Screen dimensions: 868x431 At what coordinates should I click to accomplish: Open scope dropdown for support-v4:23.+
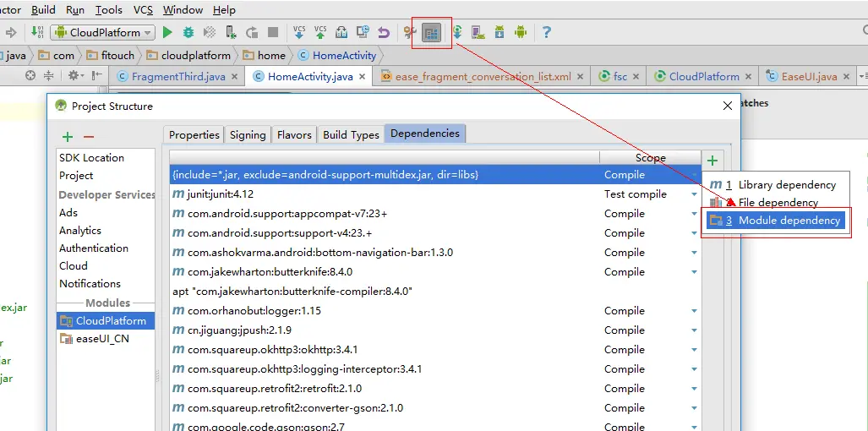[x=694, y=233]
